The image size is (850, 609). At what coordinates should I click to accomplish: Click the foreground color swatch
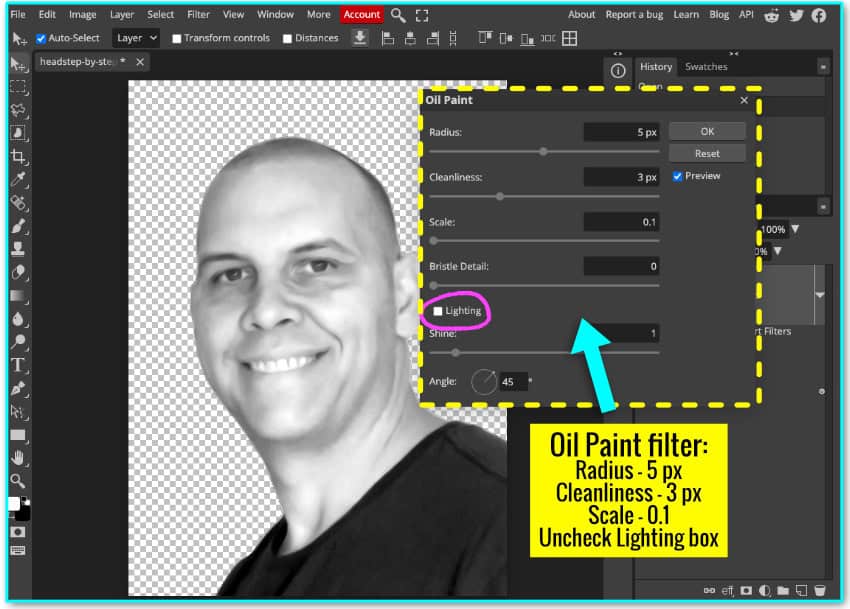coord(15,504)
